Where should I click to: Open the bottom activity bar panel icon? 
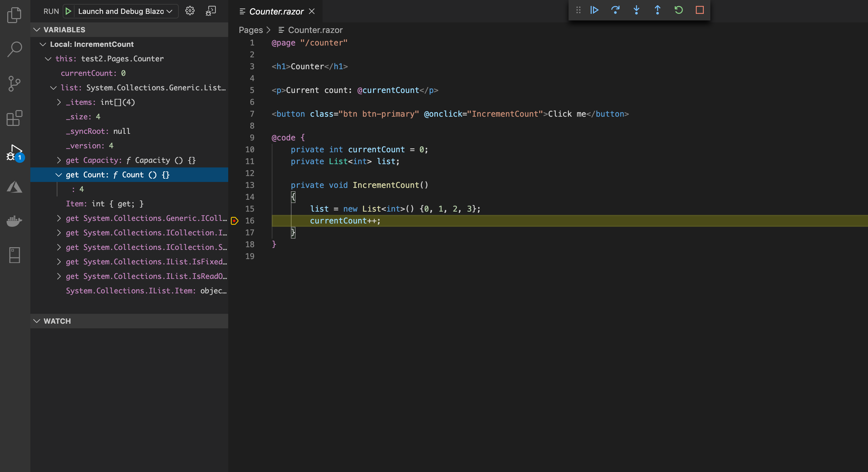point(15,255)
